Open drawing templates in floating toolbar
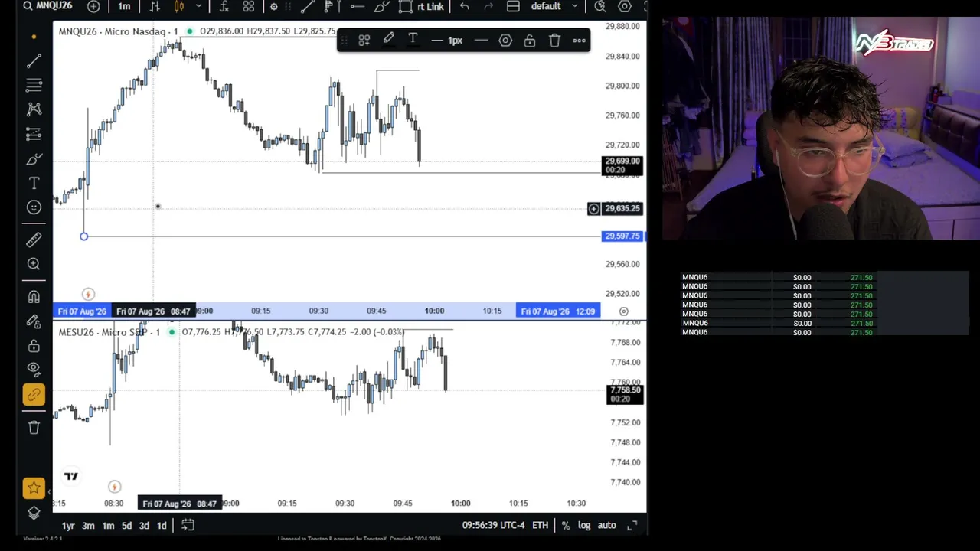This screenshot has width=980, height=551. [x=364, y=40]
